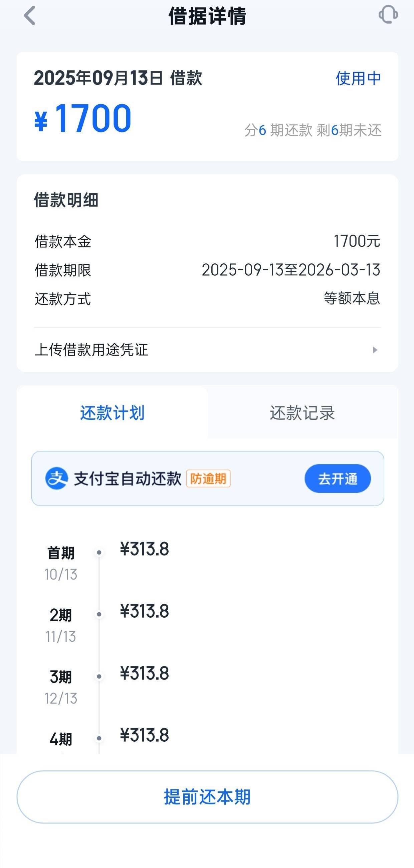Image resolution: width=414 pixels, height=868 pixels.
Task: Tap the 2期 timeline dot
Action: pyautogui.click(x=99, y=614)
